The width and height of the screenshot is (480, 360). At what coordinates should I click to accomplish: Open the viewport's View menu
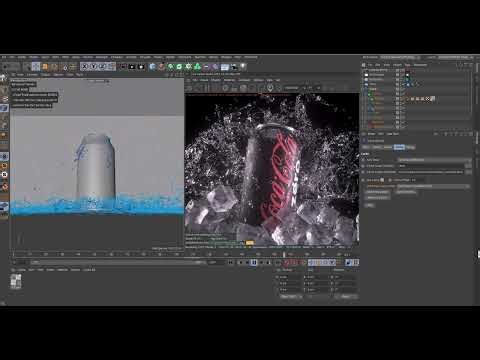(20, 75)
